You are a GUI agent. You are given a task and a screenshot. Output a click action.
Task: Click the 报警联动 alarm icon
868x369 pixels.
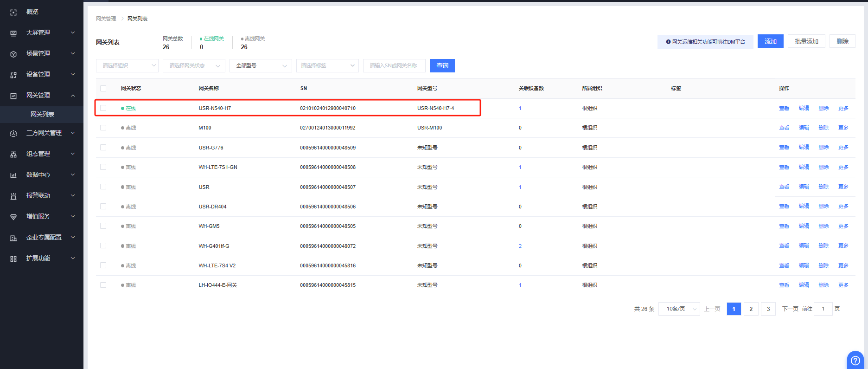coord(13,196)
